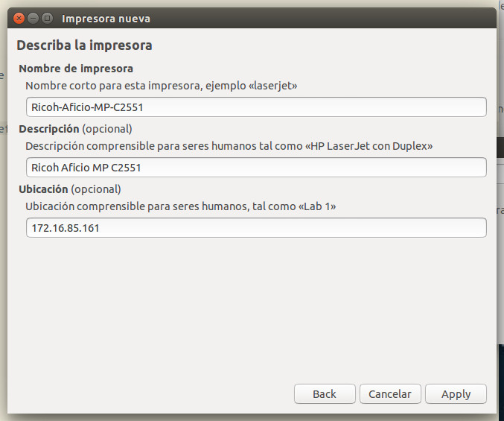Go Back to previous step
Viewport: 504px width, 421px height.
tap(325, 393)
